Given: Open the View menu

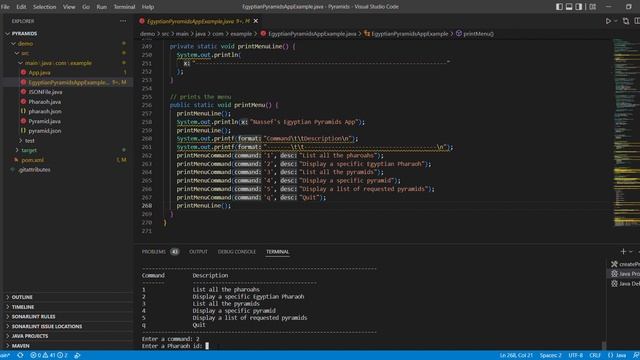Looking at the screenshot, I should 69,7.
